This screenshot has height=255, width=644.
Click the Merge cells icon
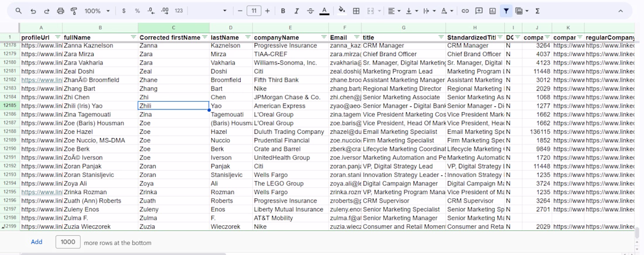click(x=371, y=11)
